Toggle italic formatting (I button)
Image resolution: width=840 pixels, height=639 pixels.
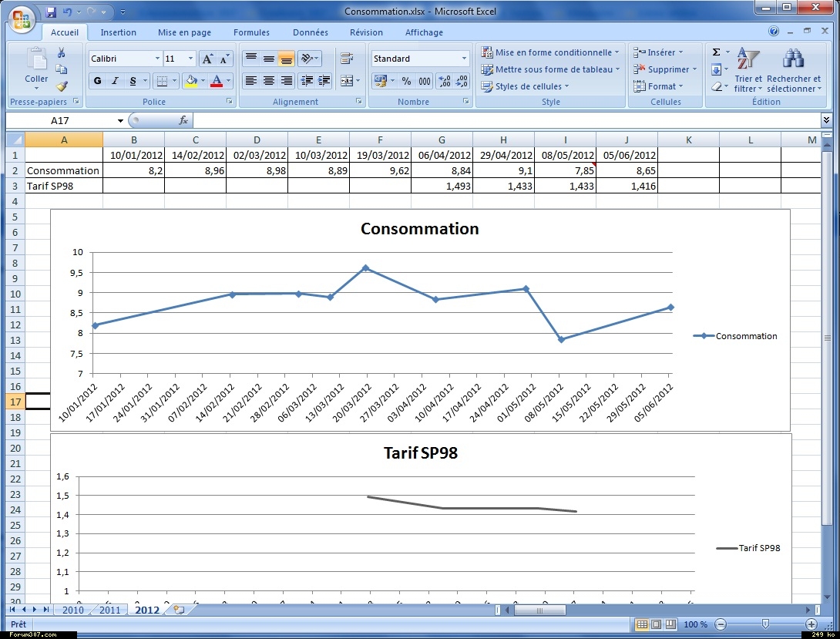pyautogui.click(x=115, y=81)
